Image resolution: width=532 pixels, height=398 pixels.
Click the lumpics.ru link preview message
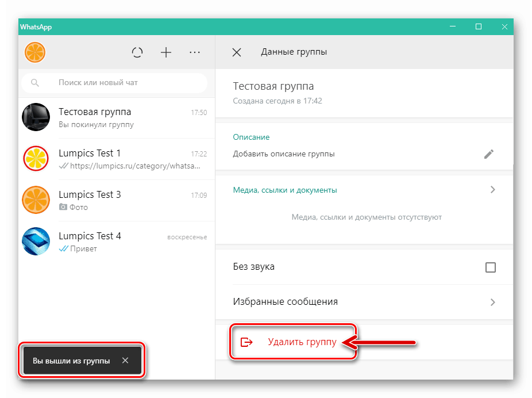pyautogui.click(x=135, y=166)
